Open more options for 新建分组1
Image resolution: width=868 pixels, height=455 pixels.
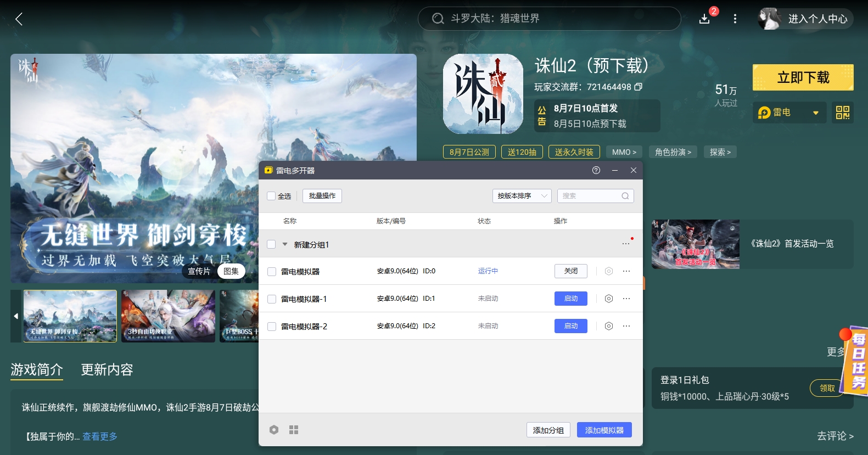tap(626, 244)
